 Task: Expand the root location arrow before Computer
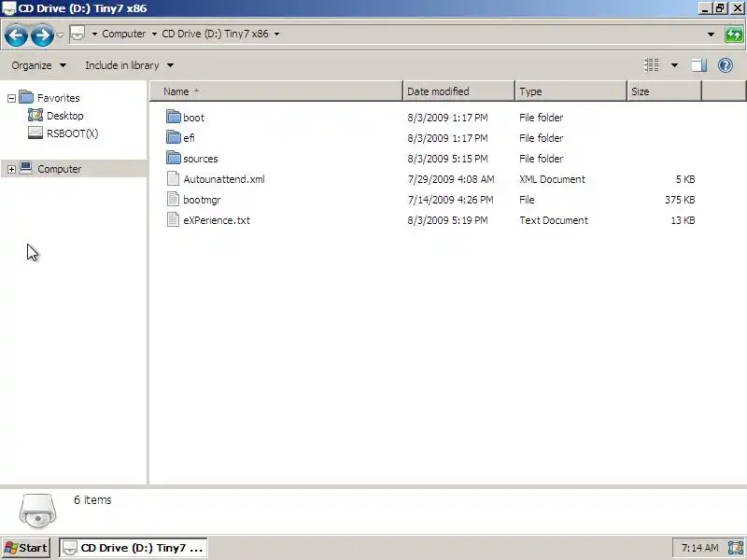pos(94,34)
